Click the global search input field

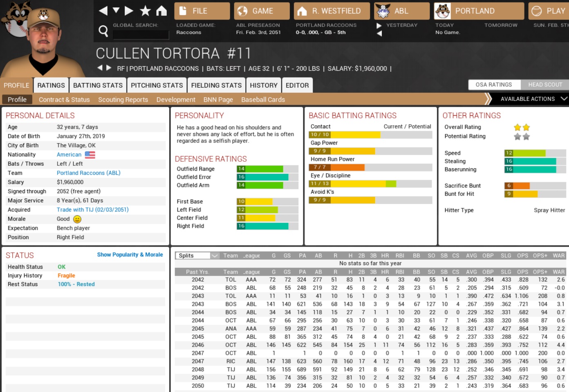141,35
